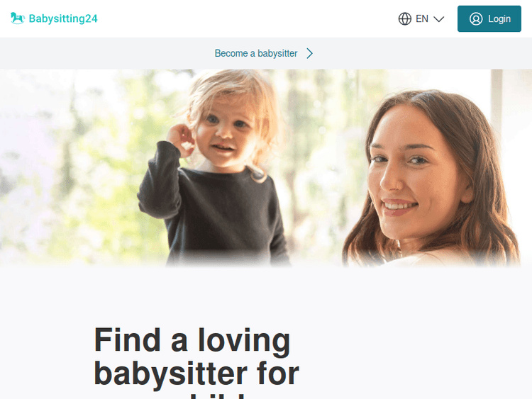The width and height of the screenshot is (532, 399).
Task: Click the "Find a loving" heading line
Action: [192, 339]
